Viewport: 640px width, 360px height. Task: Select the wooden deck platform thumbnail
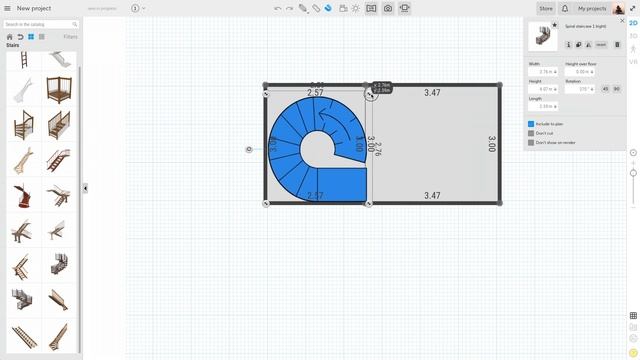[59, 90]
